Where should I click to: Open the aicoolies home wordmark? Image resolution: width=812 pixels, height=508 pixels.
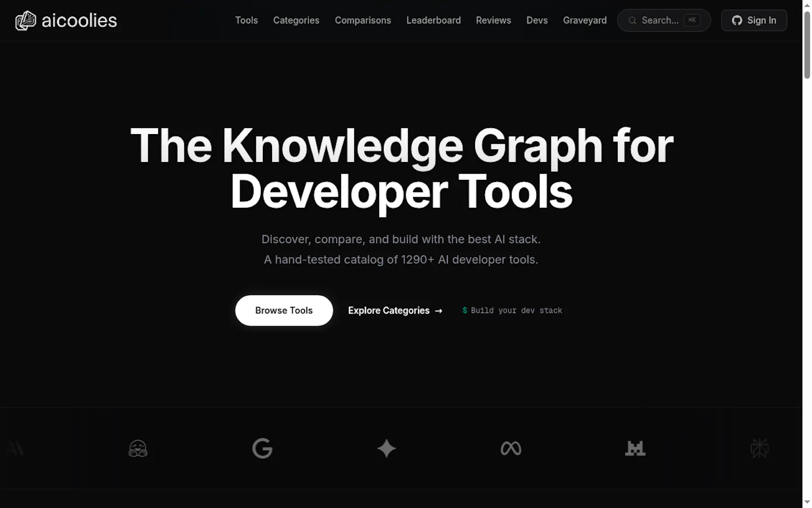point(79,20)
